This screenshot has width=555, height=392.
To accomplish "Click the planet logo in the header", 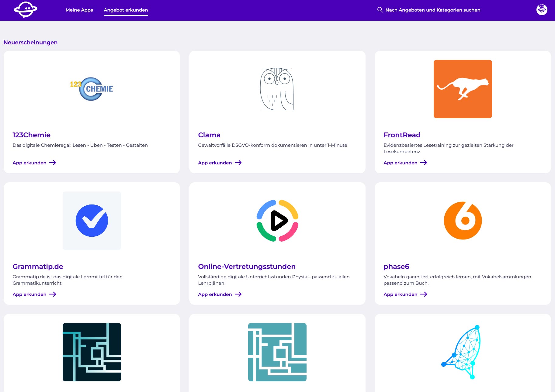I will coord(26,10).
